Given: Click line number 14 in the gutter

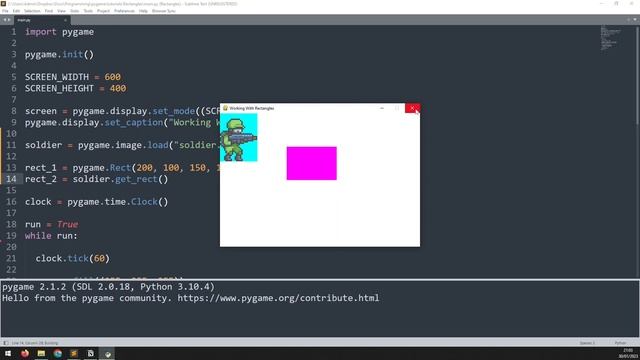Looking at the screenshot, I should [11, 179].
